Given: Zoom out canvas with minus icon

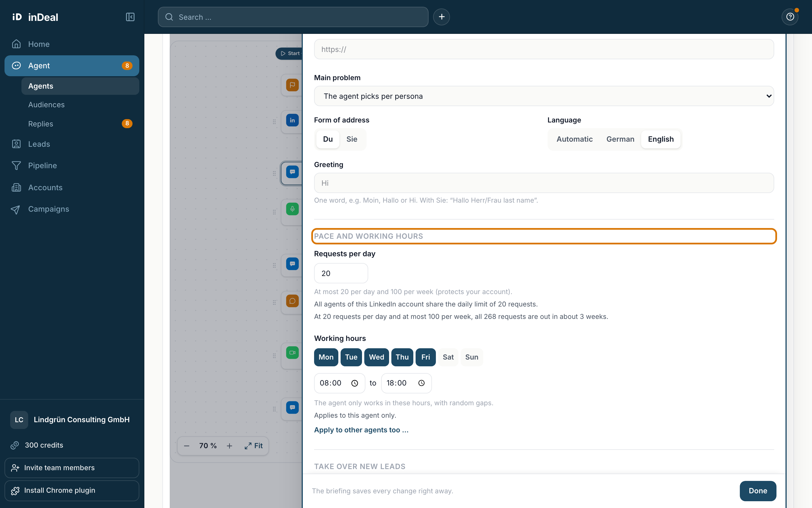Looking at the screenshot, I should click(x=187, y=446).
